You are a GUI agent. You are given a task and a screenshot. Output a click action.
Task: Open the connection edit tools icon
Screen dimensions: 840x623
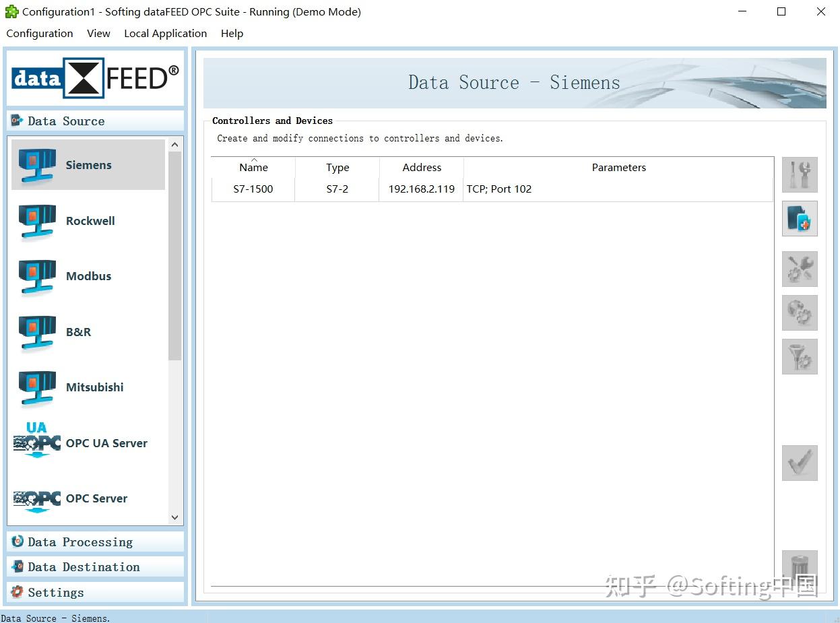pyautogui.click(x=800, y=174)
